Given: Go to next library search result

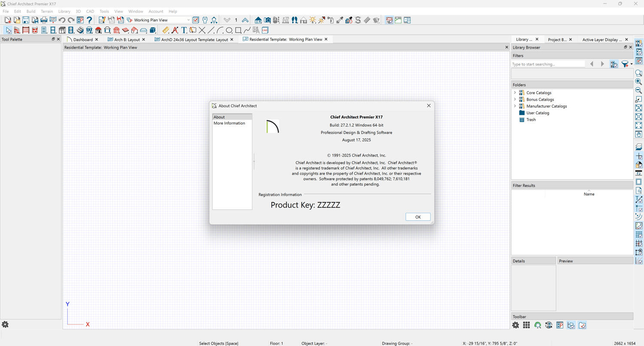Looking at the screenshot, I should (x=602, y=64).
